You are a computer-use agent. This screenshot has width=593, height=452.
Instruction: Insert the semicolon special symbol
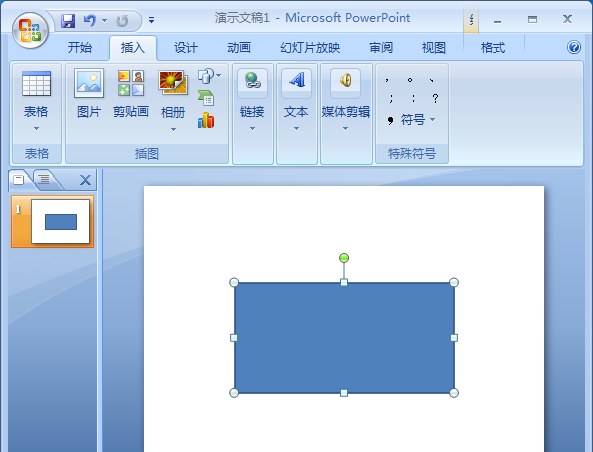coord(391,98)
